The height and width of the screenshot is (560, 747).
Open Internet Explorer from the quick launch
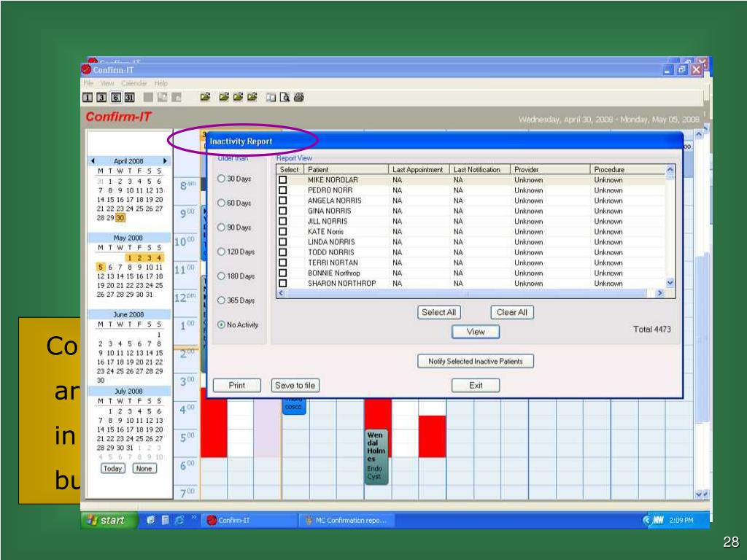coord(179,520)
